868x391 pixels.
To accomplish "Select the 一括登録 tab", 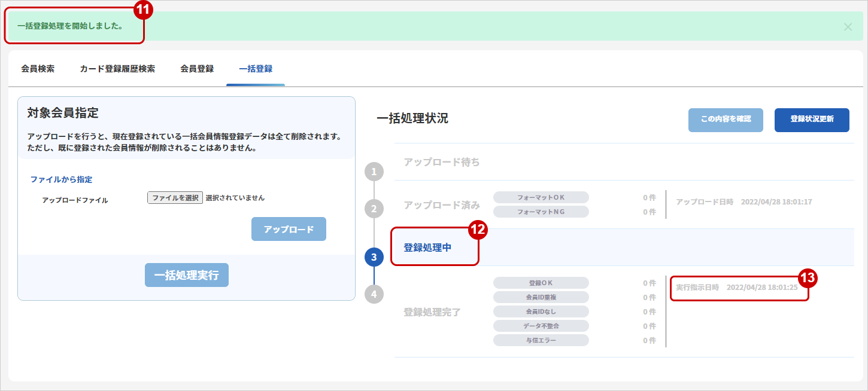I will pos(256,69).
